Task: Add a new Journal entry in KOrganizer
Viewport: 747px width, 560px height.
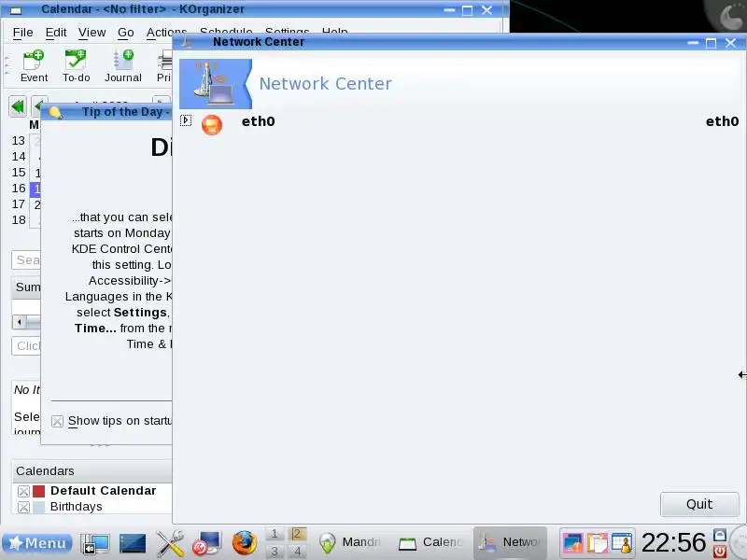Action: click(x=123, y=65)
